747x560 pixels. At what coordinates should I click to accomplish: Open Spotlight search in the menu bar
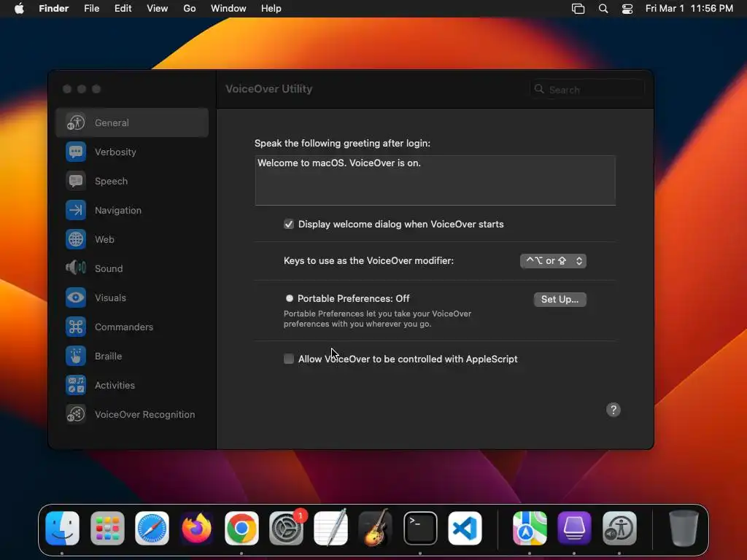pos(603,9)
